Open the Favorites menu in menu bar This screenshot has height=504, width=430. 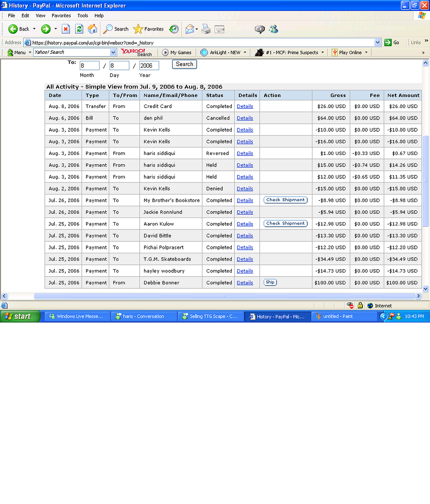pyautogui.click(x=61, y=15)
